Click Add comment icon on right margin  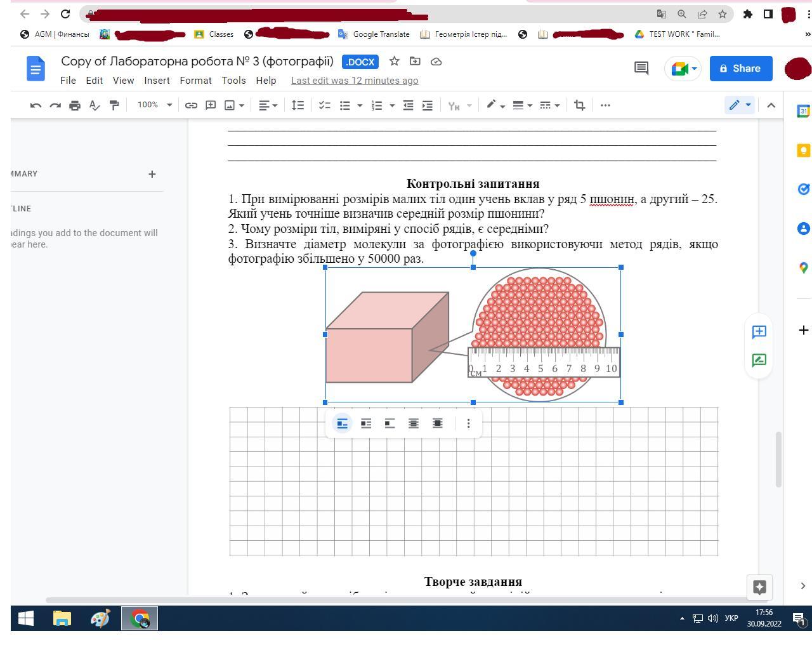759,331
